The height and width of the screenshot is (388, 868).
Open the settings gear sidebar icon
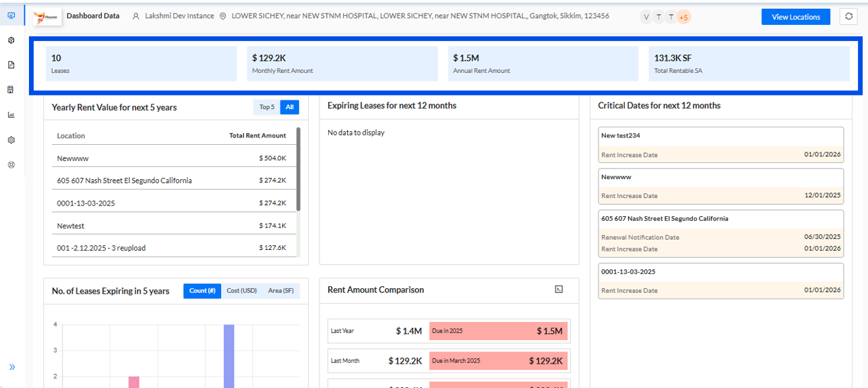coord(11,140)
